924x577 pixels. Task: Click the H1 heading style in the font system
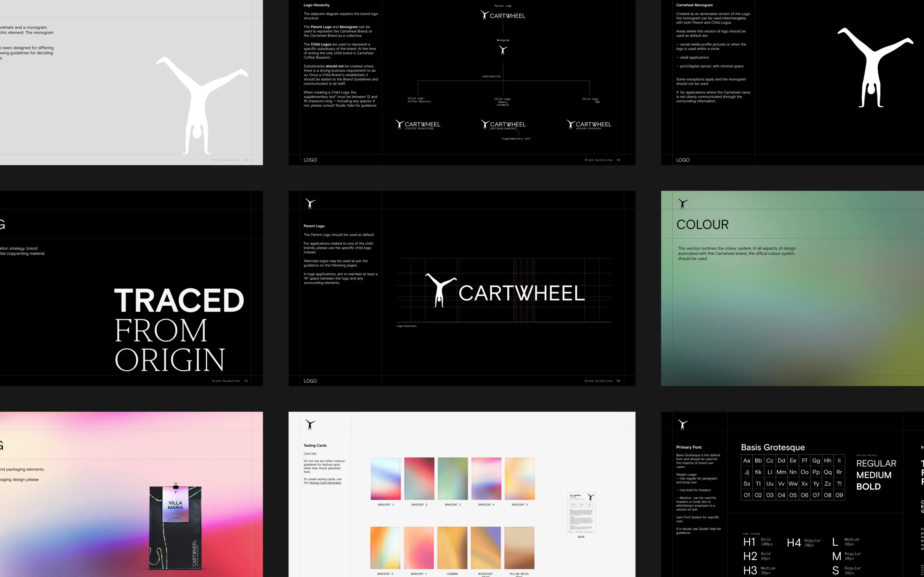click(x=749, y=542)
